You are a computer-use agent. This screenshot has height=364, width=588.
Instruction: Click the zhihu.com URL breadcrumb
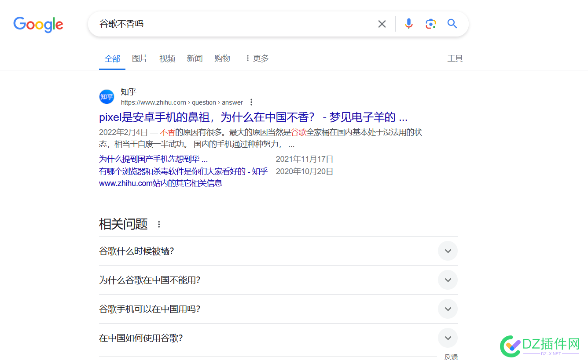tap(182, 102)
